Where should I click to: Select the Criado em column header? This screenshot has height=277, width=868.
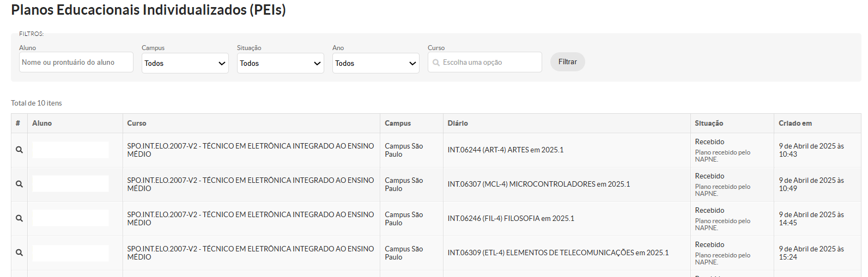click(795, 124)
